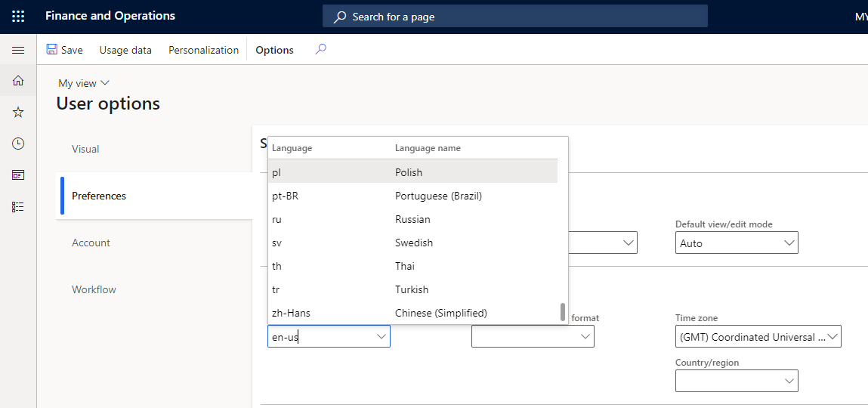
Task: Sort by Language column header
Action: click(x=292, y=148)
